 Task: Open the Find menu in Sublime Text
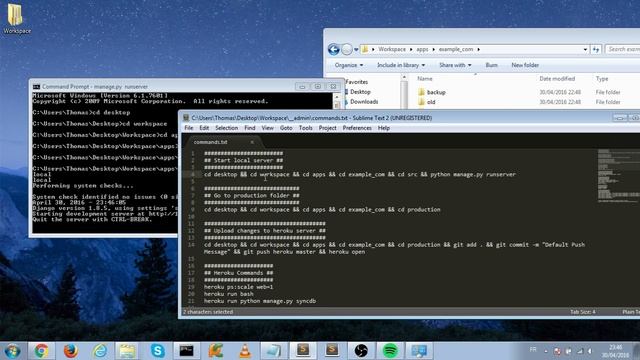pos(250,128)
